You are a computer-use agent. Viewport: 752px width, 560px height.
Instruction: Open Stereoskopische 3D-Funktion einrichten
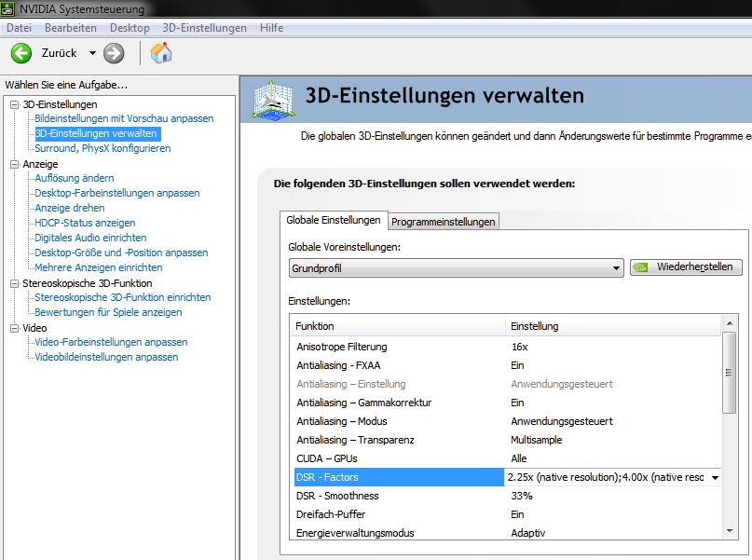pyautogui.click(x=123, y=297)
